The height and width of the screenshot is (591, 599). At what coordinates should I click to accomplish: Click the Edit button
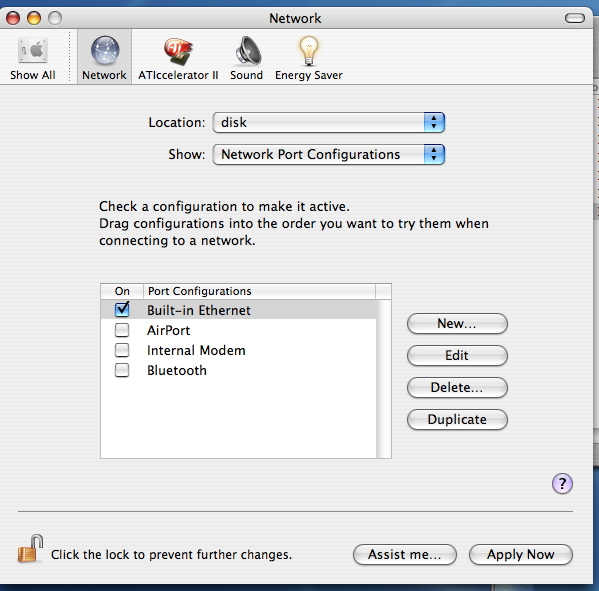tap(457, 355)
